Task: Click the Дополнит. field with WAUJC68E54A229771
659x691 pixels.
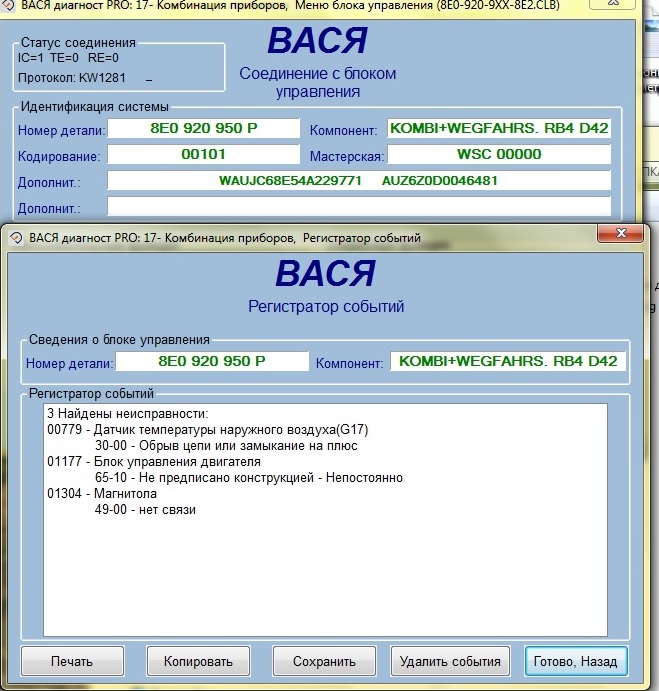Action: [x=359, y=181]
